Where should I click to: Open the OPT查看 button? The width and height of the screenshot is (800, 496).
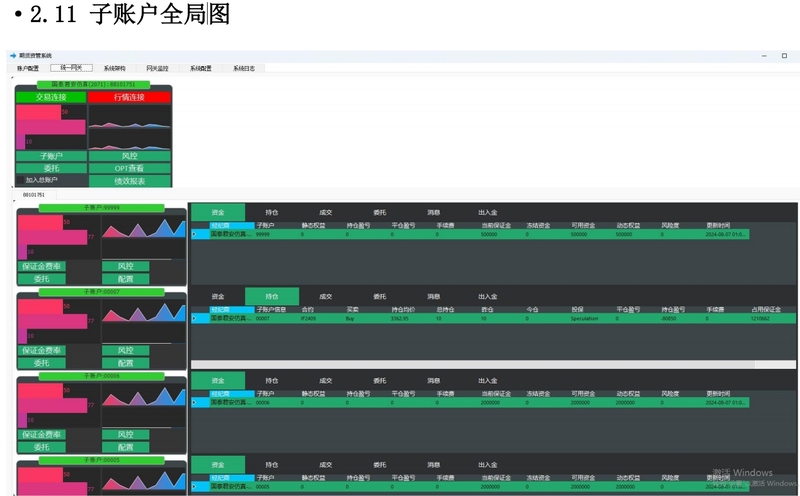130,168
